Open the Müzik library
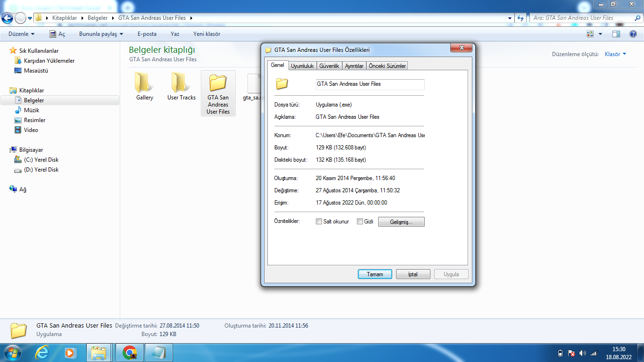Screen dimensions: 644x362 [32, 110]
